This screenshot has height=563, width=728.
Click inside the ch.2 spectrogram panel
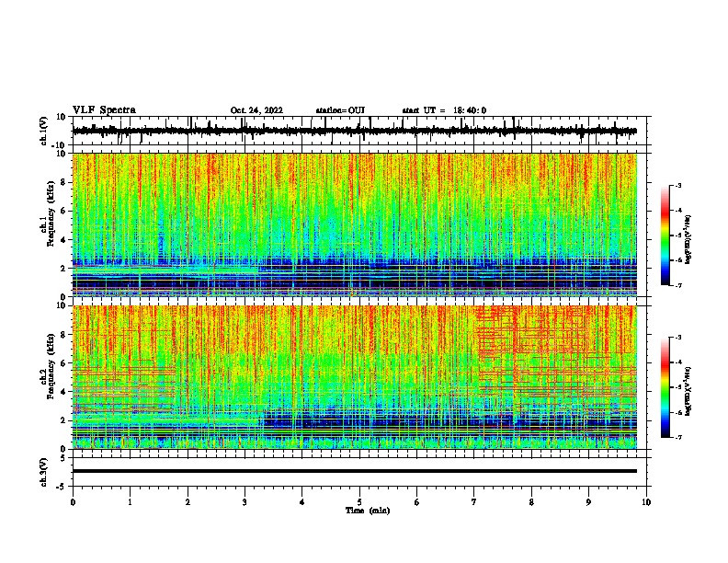click(x=354, y=377)
